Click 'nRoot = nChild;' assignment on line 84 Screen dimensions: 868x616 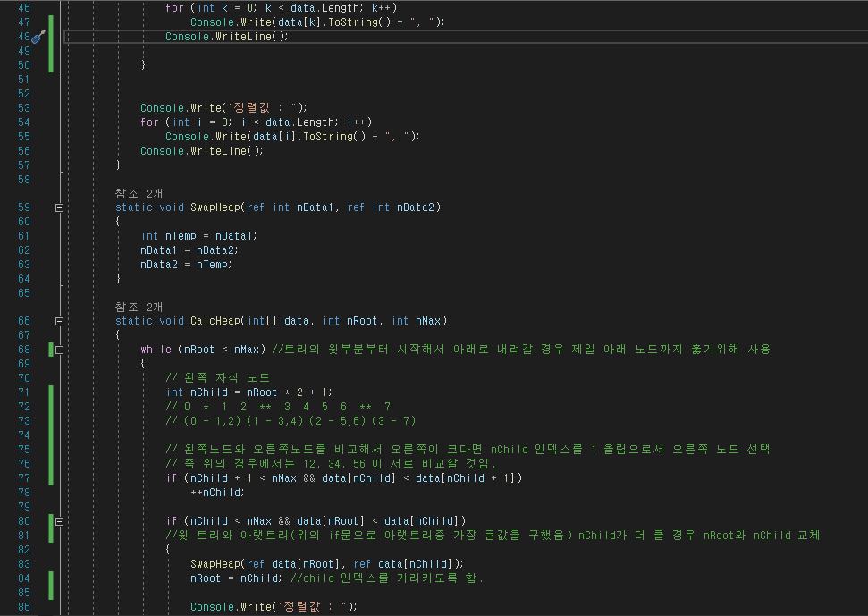(x=236, y=578)
